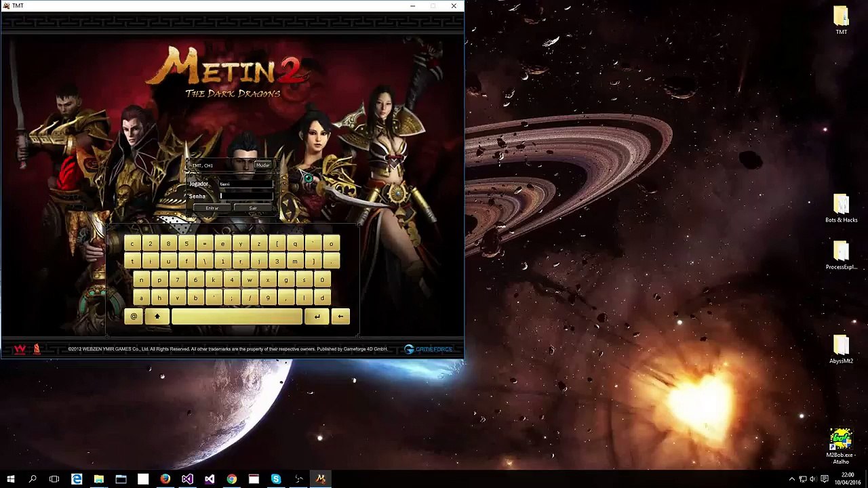Tap the ] key on virtual keyboard
Image resolution: width=868 pixels, height=488 pixels.
click(313, 262)
